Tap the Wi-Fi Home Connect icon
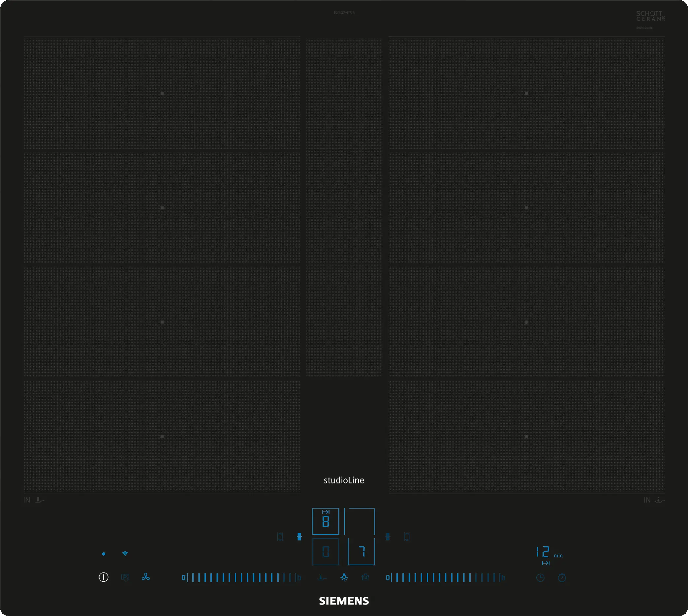The height and width of the screenshot is (616, 688). [125, 554]
